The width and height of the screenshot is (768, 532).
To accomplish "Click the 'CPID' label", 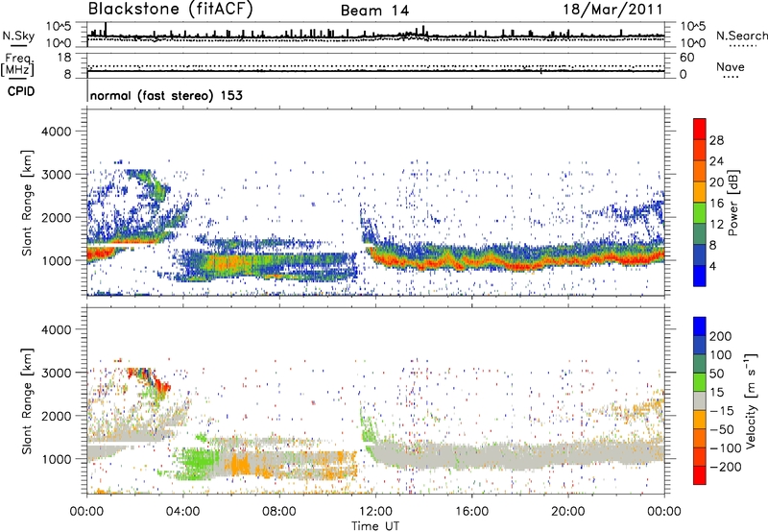I will (x=21, y=91).
